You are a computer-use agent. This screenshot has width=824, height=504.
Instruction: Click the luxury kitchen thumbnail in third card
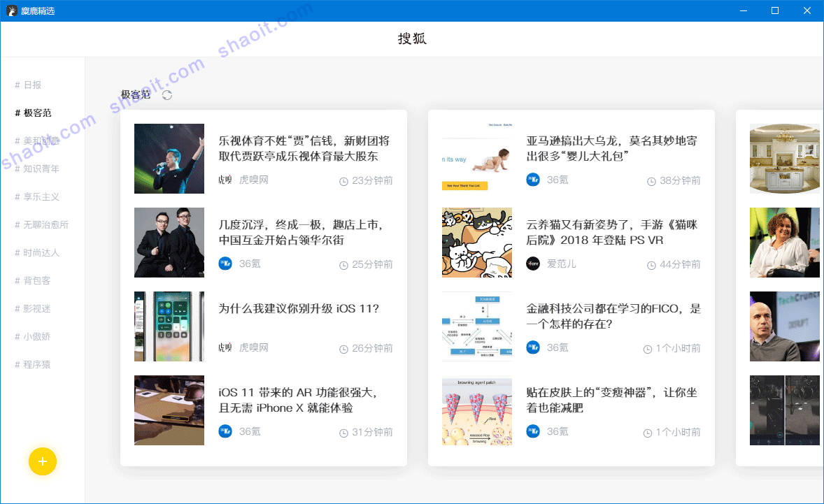click(x=785, y=159)
